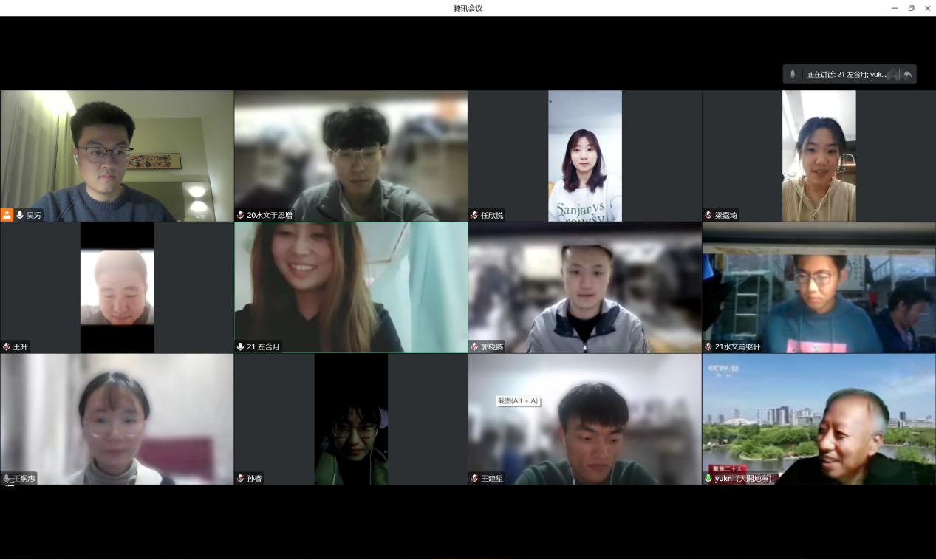Click the 截图(Alt + A) tooltip label

coord(518,400)
